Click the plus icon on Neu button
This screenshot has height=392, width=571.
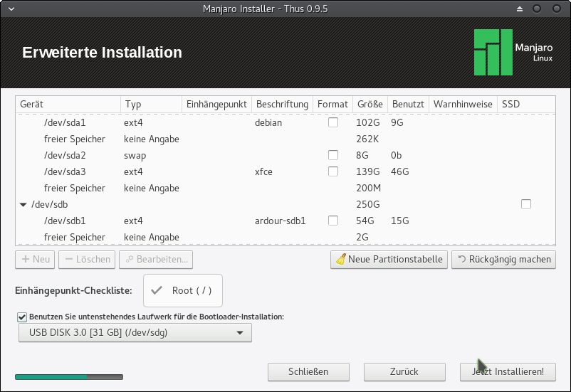tap(26, 260)
